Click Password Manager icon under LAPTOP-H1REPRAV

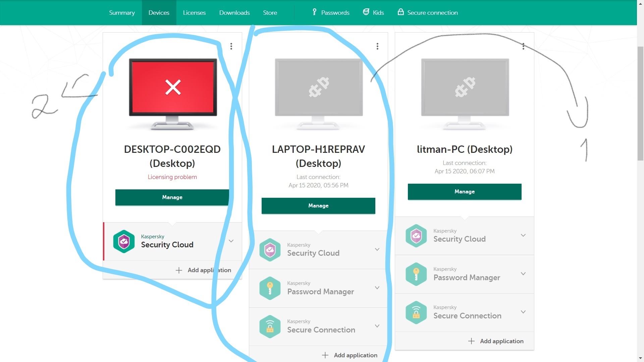[x=270, y=288]
